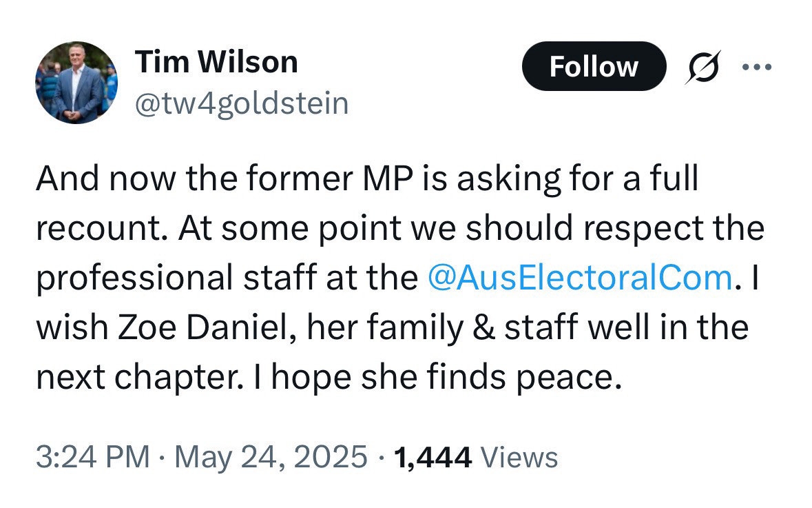Click the word recount in the post
Viewport: 812px width, 508px height.
pos(98,228)
